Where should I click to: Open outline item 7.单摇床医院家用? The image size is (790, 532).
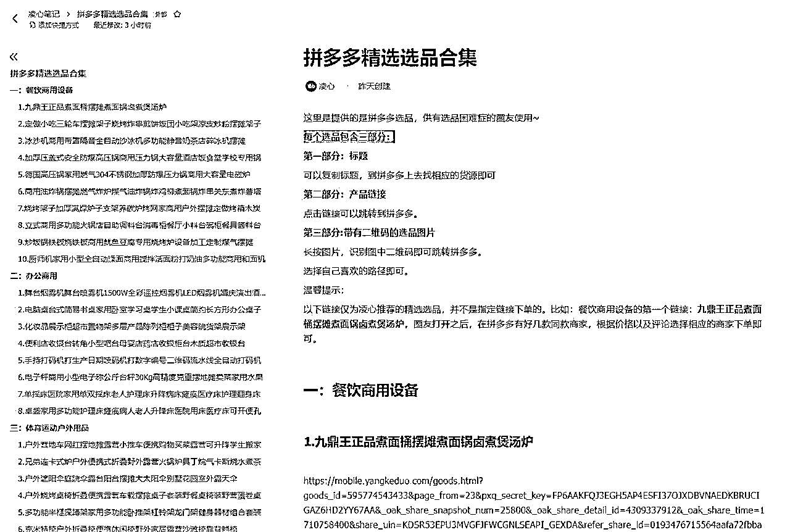(139, 394)
